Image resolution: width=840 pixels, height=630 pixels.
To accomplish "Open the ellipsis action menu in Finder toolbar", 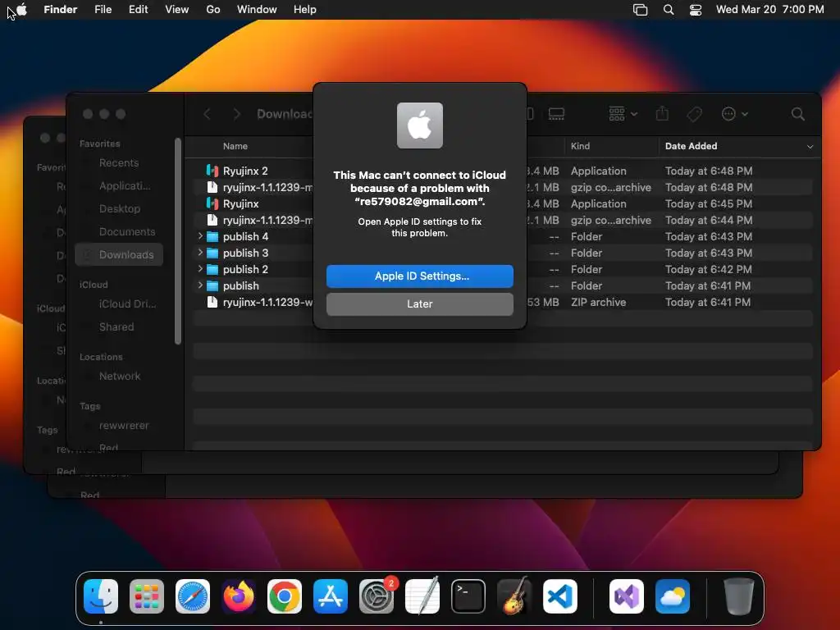I will 734,114.
